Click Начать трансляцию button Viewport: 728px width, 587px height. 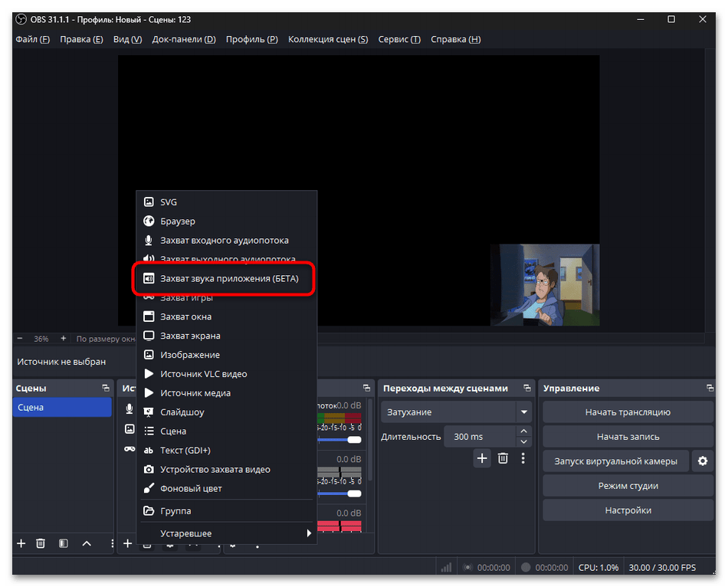(x=628, y=412)
